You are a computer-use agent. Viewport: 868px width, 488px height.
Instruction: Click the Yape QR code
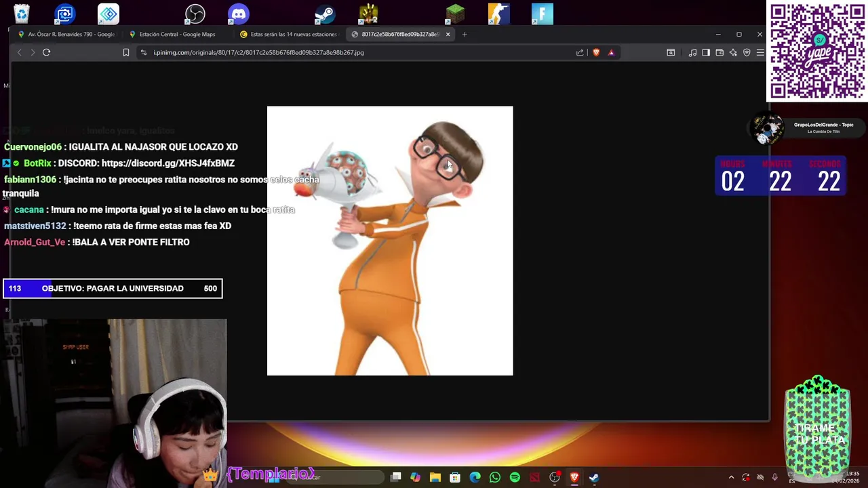tap(817, 52)
